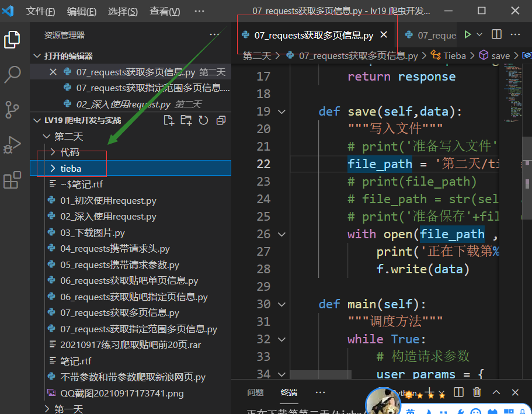This screenshot has width=532, height=414.
Task: Refresh the Explorer file tree
Action: pos(204,120)
